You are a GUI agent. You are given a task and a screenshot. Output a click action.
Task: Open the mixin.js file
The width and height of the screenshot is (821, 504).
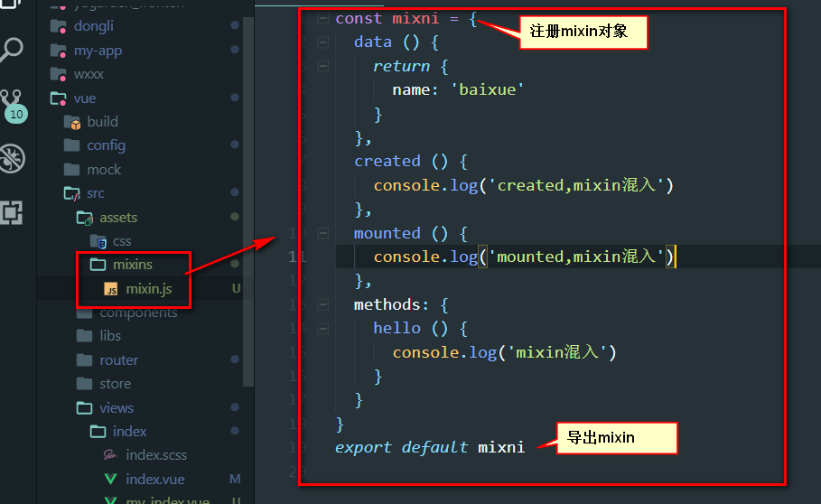149,288
